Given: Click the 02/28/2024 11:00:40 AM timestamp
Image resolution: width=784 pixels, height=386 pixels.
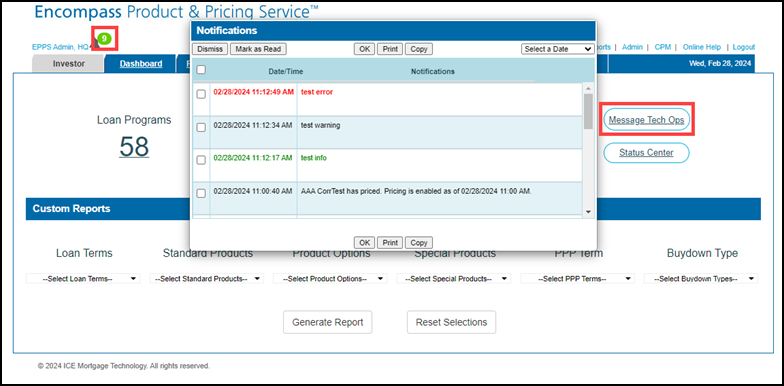Looking at the screenshot, I should (252, 191).
